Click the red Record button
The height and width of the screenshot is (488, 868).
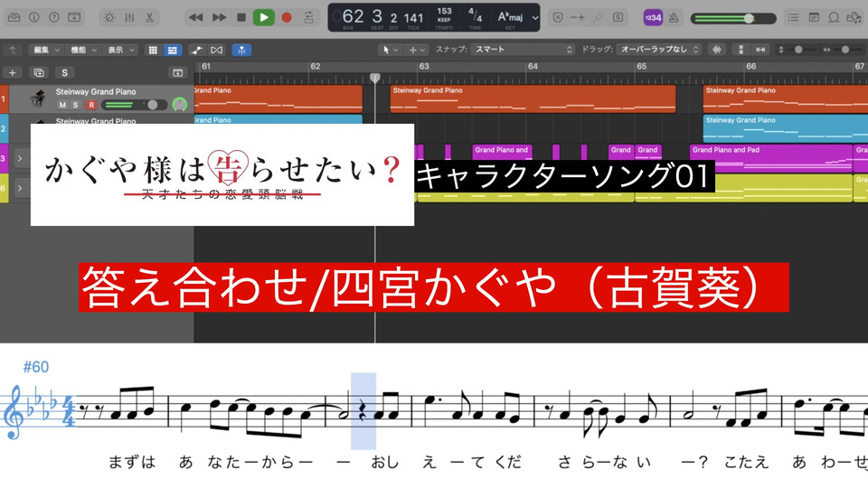(287, 18)
